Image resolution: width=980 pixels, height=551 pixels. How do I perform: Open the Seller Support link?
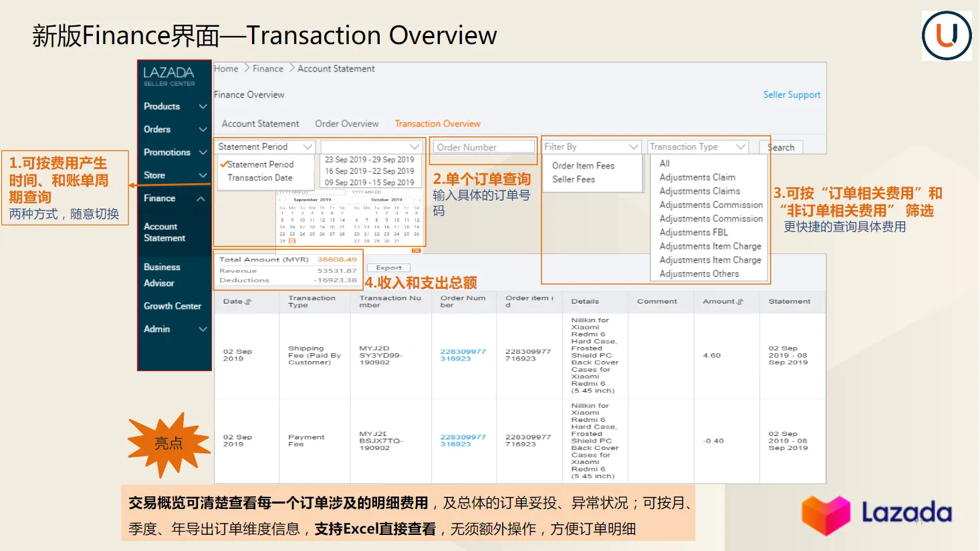791,94
